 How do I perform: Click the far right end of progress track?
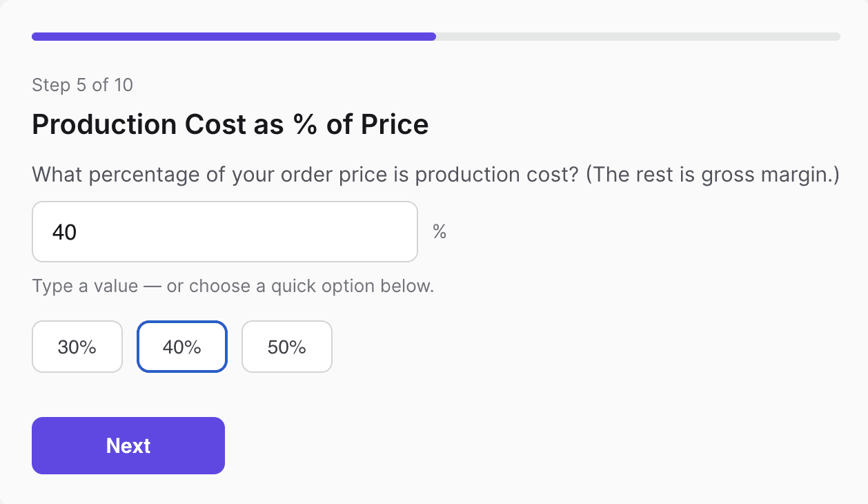837,37
